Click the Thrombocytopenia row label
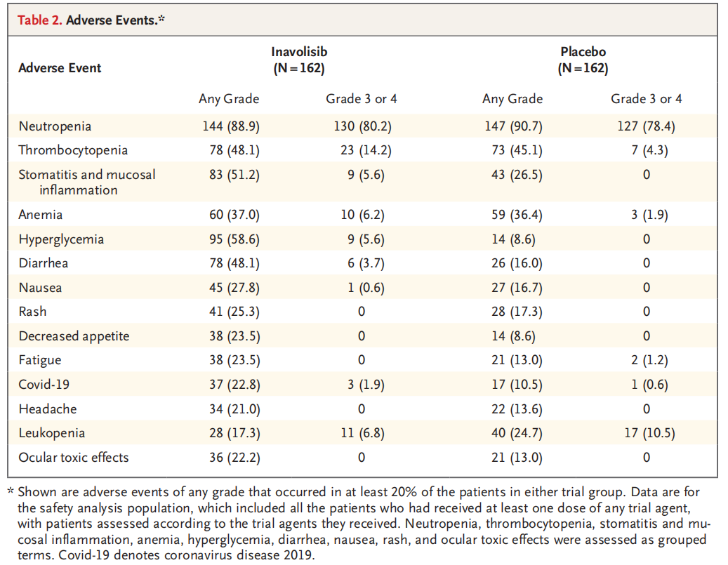The height and width of the screenshot is (565, 728). 73,150
